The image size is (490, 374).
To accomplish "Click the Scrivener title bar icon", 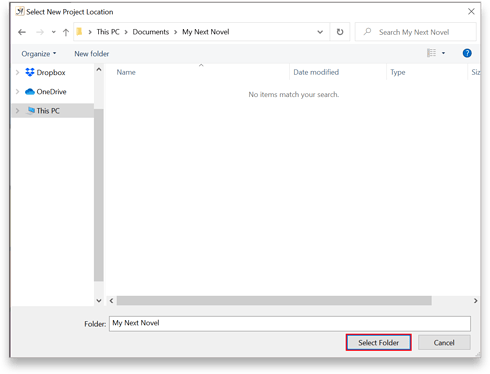I will 20,11.
